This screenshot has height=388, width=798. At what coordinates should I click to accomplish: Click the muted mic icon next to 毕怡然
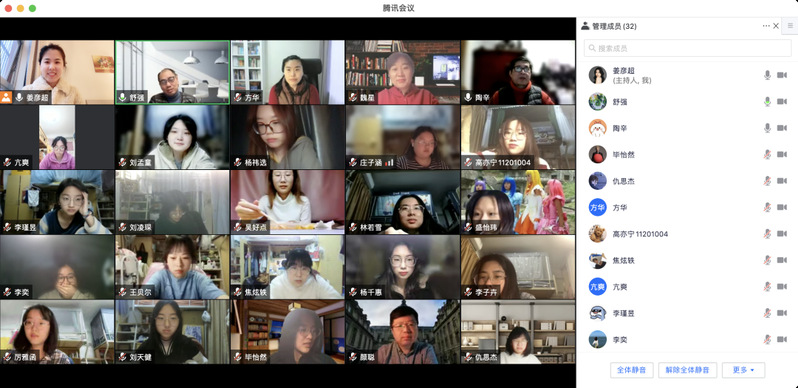click(767, 154)
